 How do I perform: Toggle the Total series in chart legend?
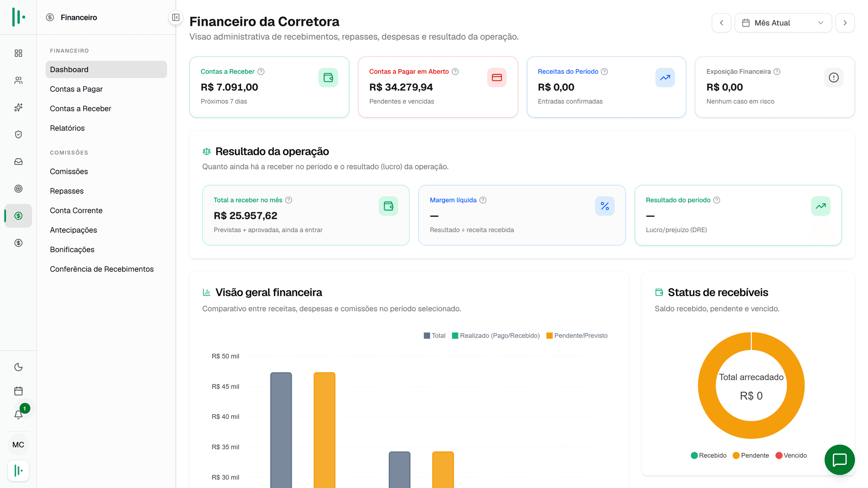click(x=434, y=336)
